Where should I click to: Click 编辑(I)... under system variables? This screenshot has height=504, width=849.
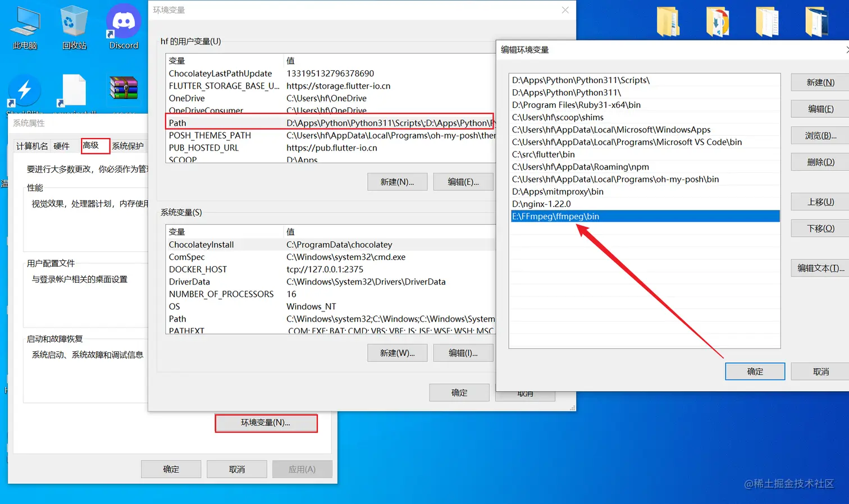(463, 353)
